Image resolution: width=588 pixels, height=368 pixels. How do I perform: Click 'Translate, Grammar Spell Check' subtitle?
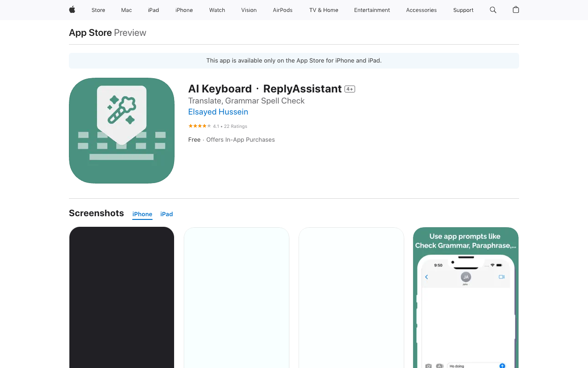coord(246,101)
